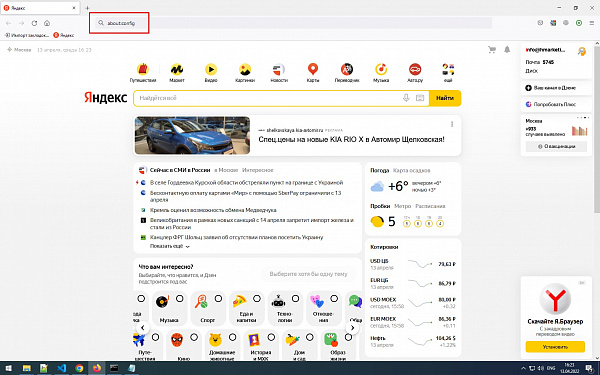Open the three-dot menu on the KIA ad
600x375 pixels.
(x=452, y=124)
